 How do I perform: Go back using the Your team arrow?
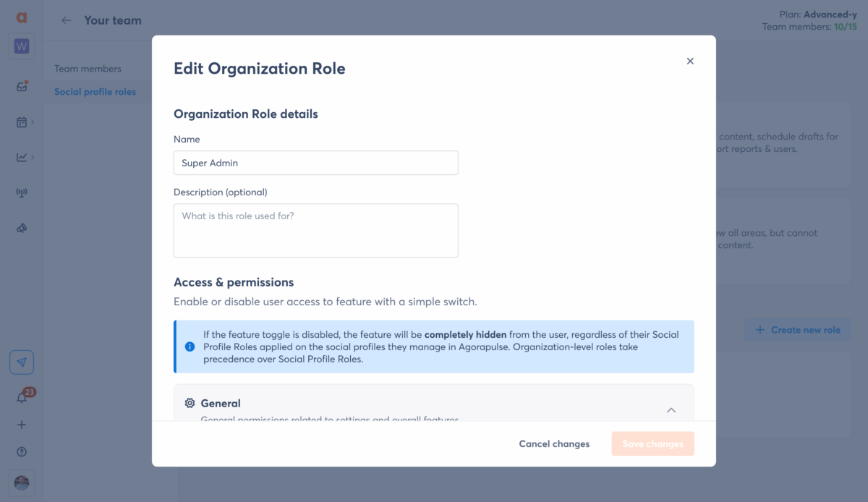pos(67,20)
